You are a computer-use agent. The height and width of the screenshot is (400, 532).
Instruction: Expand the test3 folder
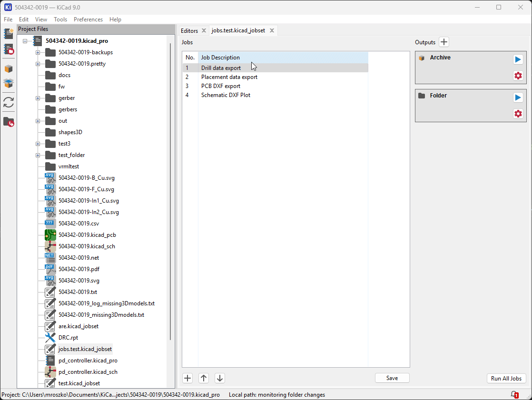coord(38,144)
